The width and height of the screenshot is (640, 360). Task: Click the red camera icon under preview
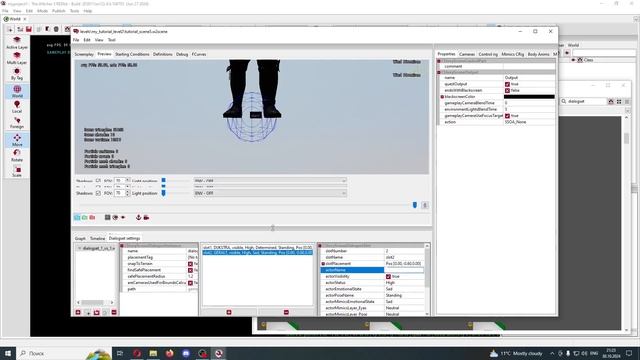(x=92, y=218)
